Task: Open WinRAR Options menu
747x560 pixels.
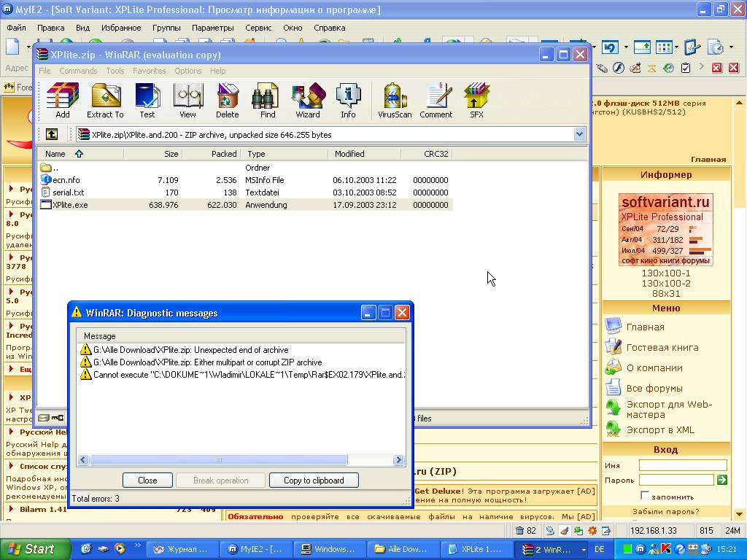Action: [187, 71]
